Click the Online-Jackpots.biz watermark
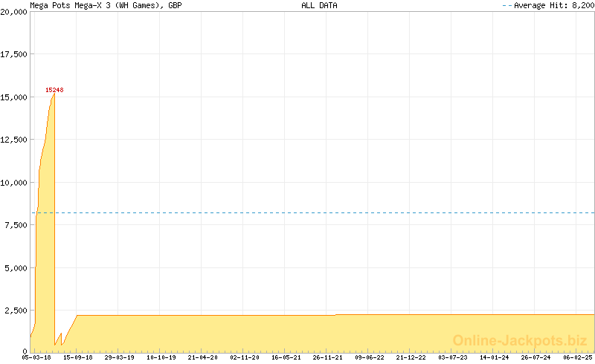Viewport: 595px width, 364px height. tap(520, 340)
